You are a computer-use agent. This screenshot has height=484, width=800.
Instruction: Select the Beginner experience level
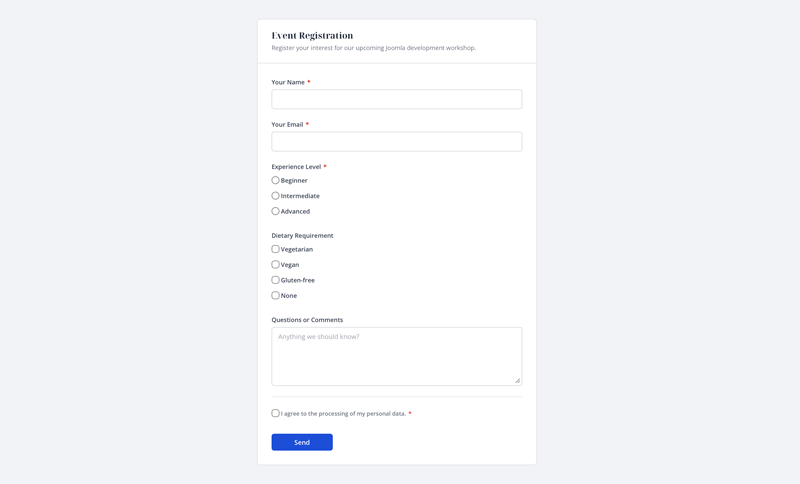pyautogui.click(x=276, y=181)
